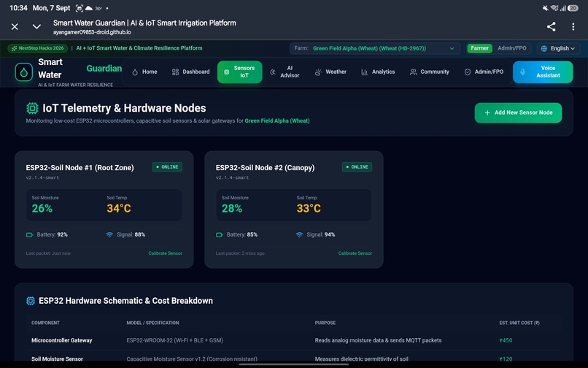Screen dimensions: 588x368
Task: Click the ayangamer09853-droid.github.io URL text
Action: point(92,32)
